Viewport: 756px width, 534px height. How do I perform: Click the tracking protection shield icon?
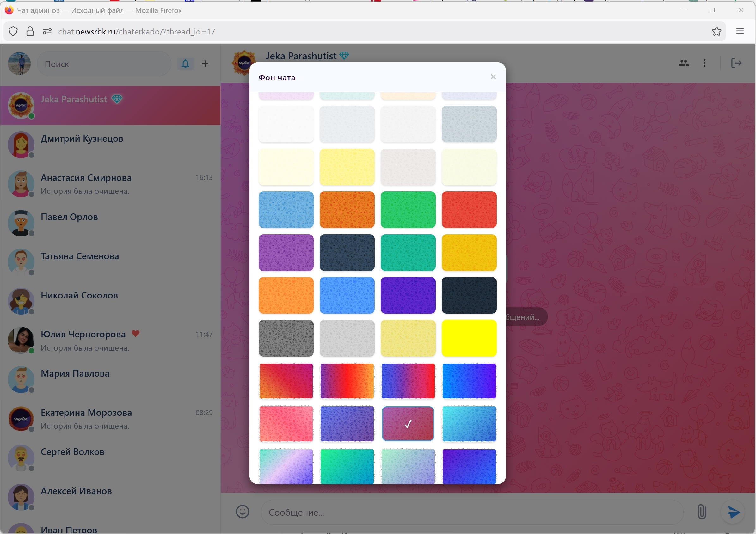[13, 31]
